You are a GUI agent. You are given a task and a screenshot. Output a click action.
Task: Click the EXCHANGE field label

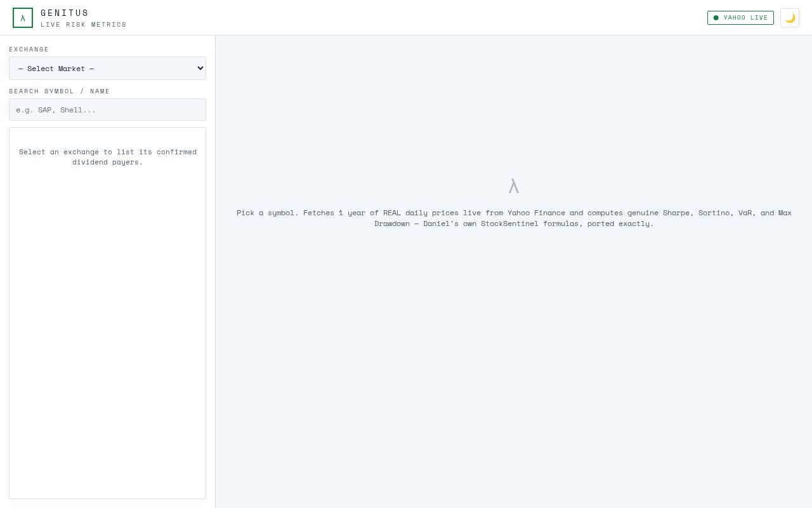[x=29, y=50]
